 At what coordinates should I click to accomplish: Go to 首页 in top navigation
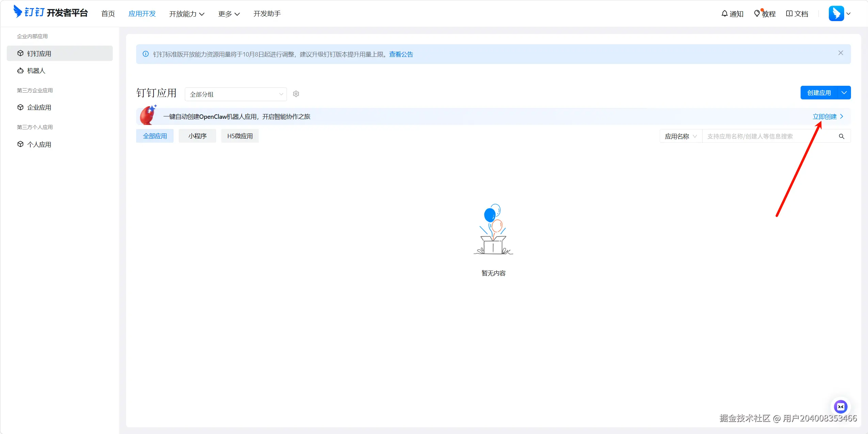(108, 14)
